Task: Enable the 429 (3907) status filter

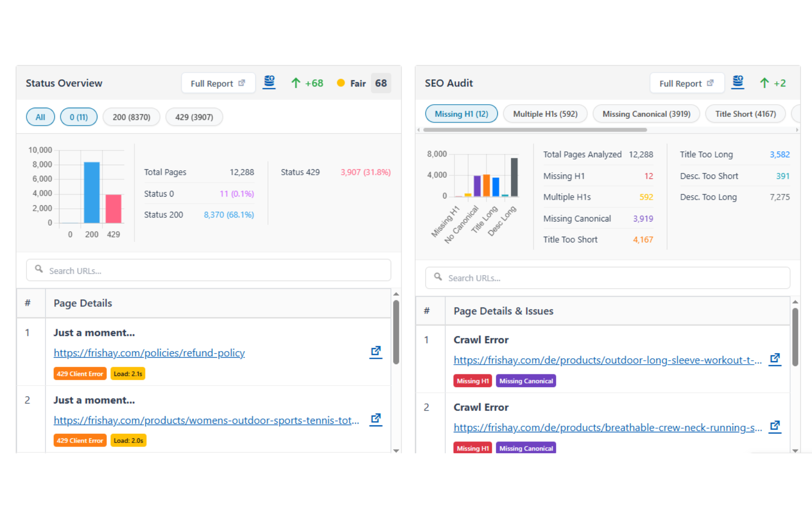Action: 194,117
